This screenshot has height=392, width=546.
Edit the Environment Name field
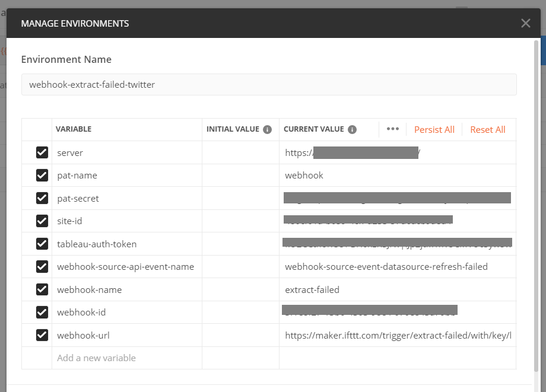pos(268,85)
